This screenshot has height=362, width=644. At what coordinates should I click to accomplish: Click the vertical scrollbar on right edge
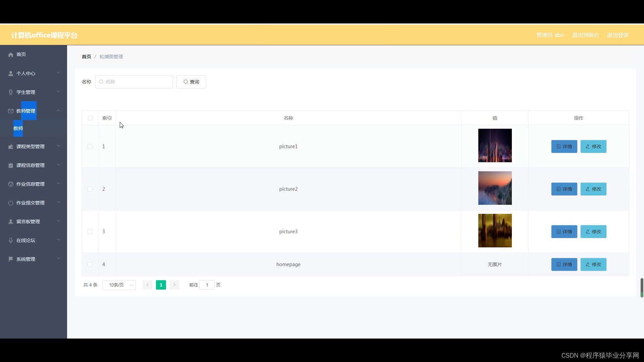tap(642, 287)
